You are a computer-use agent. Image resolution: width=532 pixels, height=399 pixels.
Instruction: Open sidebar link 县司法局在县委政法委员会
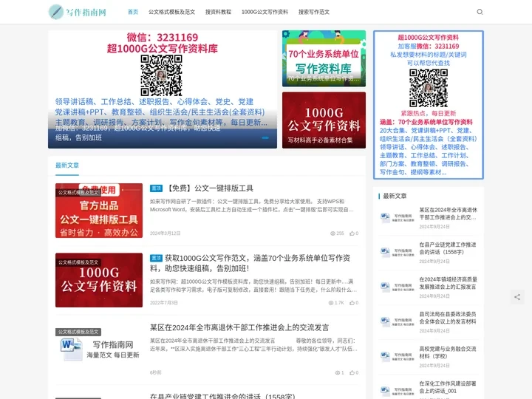[x=448, y=318]
